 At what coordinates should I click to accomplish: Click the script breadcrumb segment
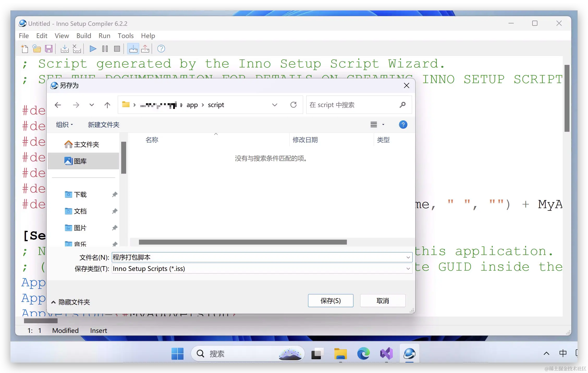point(216,105)
